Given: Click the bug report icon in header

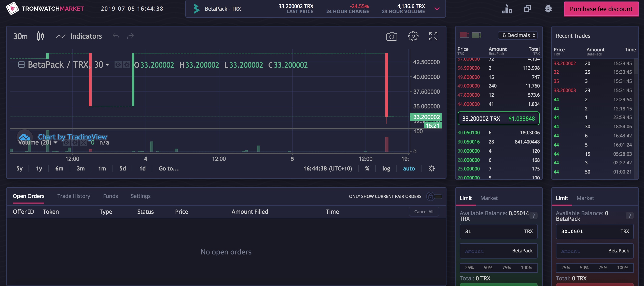Looking at the screenshot, I should (548, 9).
